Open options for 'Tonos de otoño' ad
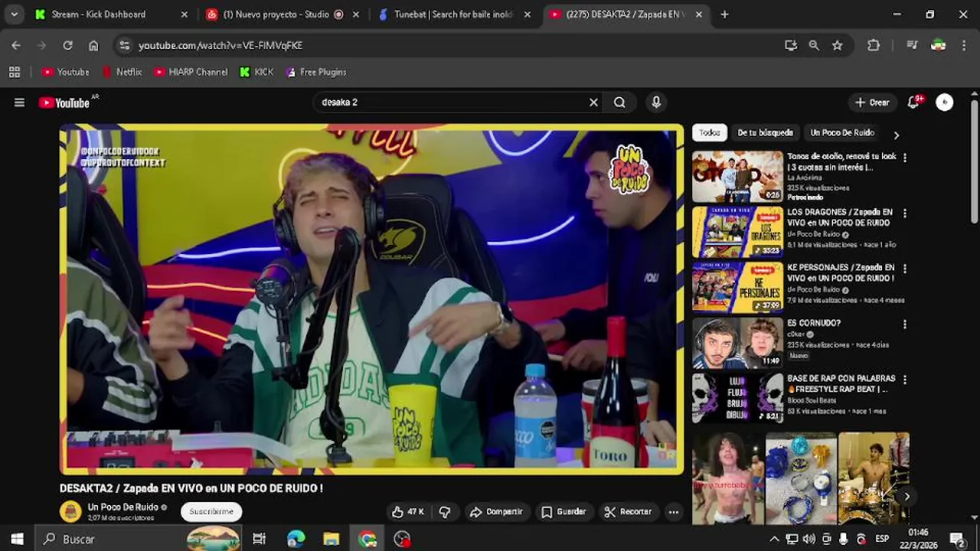This screenshot has width=980, height=551. point(905,158)
